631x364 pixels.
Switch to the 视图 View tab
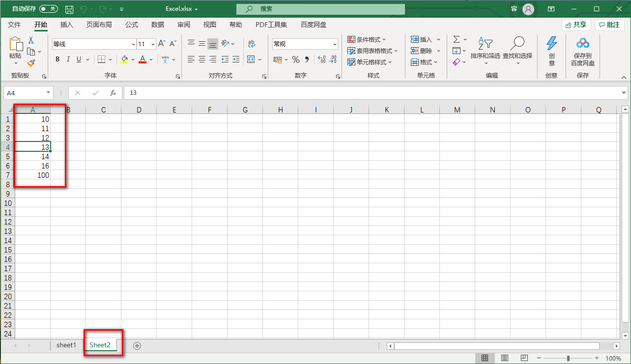(210, 25)
